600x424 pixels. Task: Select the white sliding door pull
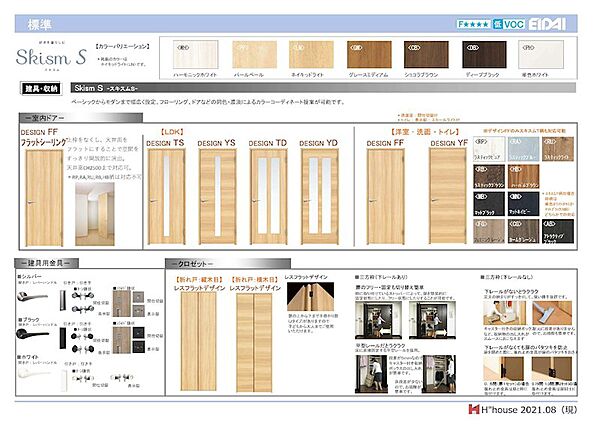pyautogui.click(x=64, y=379)
